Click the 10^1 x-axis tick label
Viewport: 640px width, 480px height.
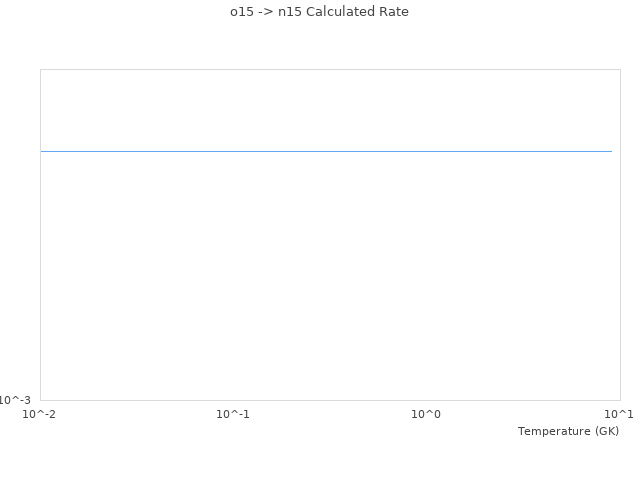coord(619,414)
